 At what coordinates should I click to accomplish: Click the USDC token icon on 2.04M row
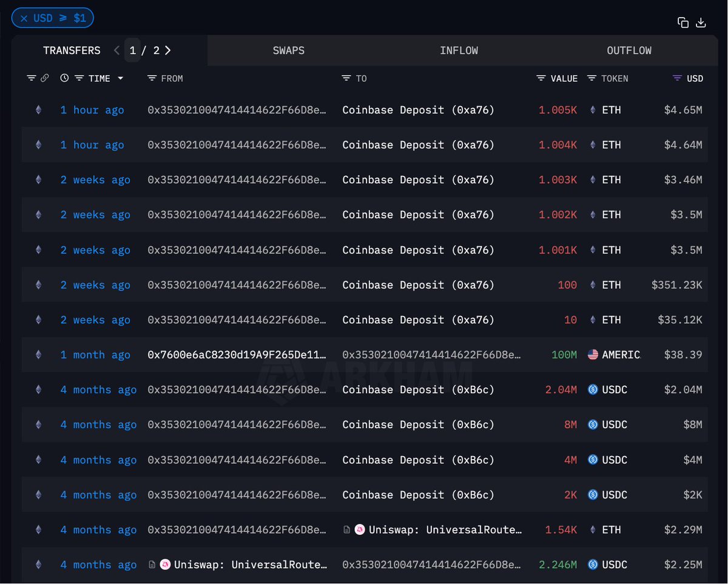[x=593, y=390]
